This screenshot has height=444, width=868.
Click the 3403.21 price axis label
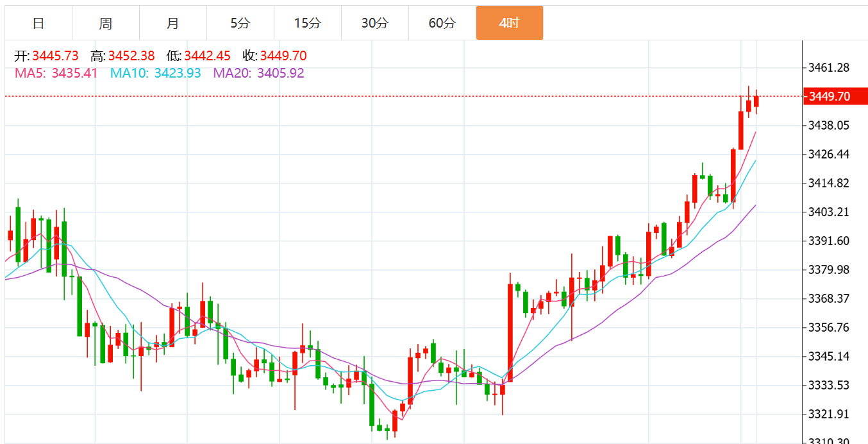(x=829, y=212)
